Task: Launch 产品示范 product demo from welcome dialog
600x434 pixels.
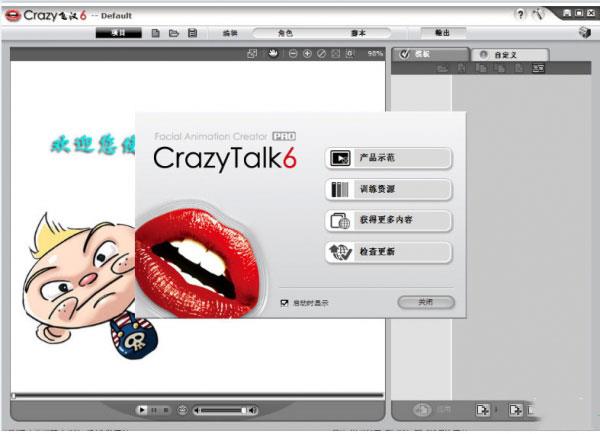Action: pos(388,158)
